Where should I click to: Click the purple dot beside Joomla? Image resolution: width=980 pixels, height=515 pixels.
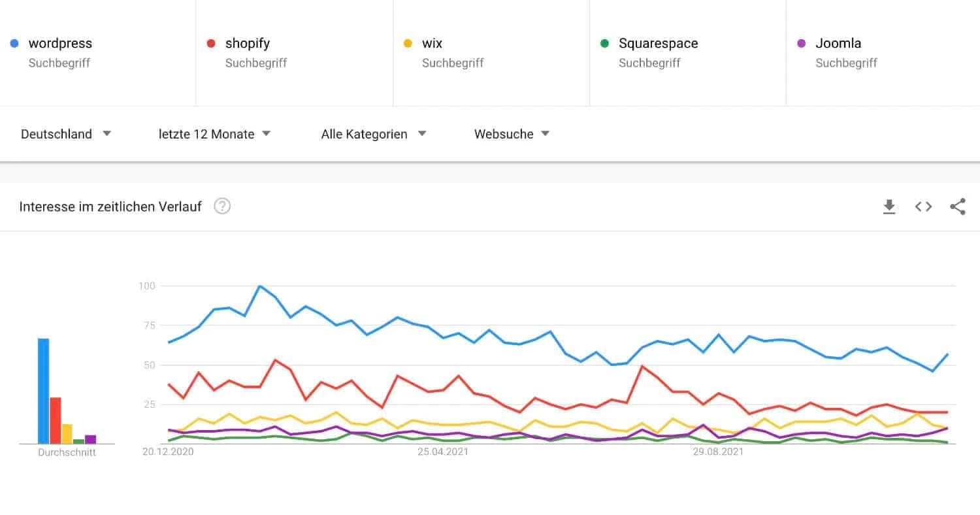801,43
